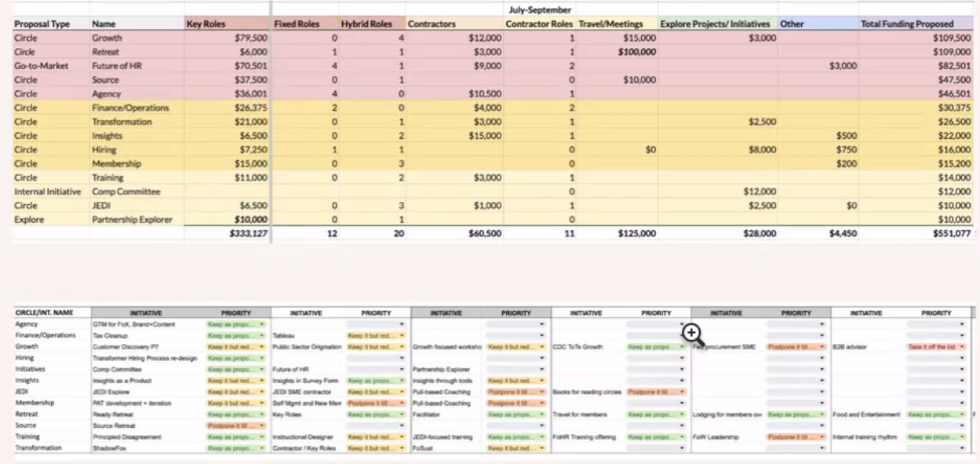Click the "Go-to-Market" proposal type cell
This screenshot has width=980, height=464.
pos(39,66)
